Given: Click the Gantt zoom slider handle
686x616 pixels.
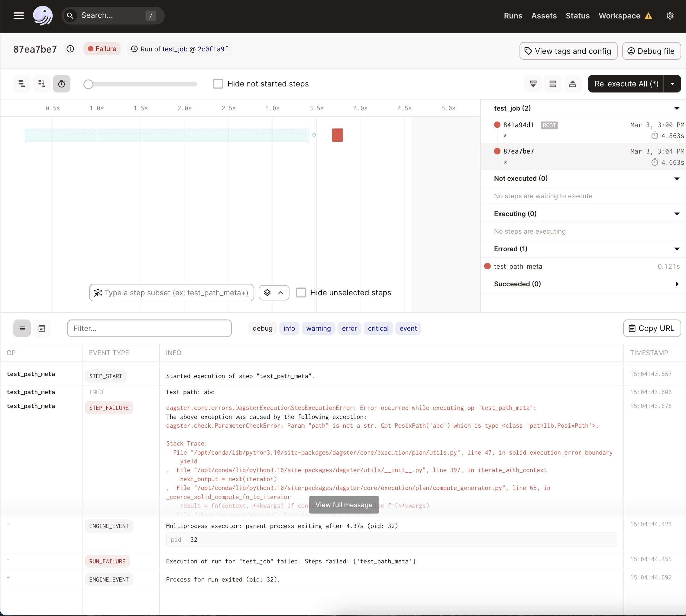Looking at the screenshot, I should click(x=88, y=84).
